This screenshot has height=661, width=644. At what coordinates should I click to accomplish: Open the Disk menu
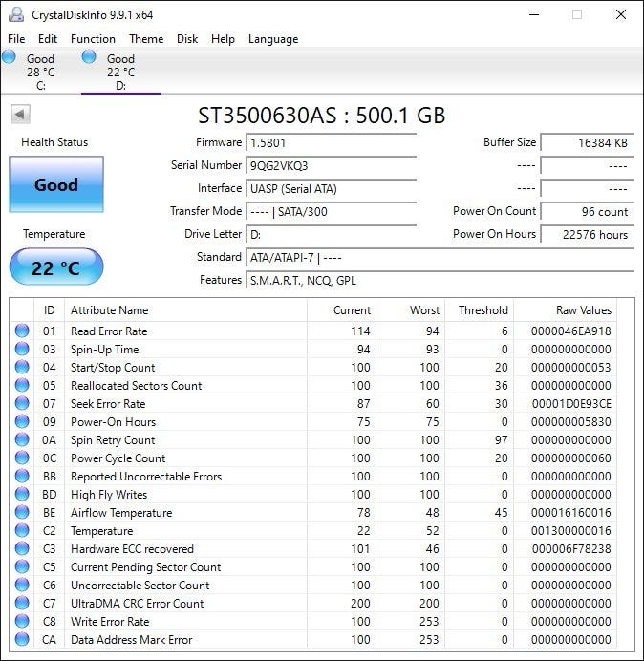(x=187, y=39)
